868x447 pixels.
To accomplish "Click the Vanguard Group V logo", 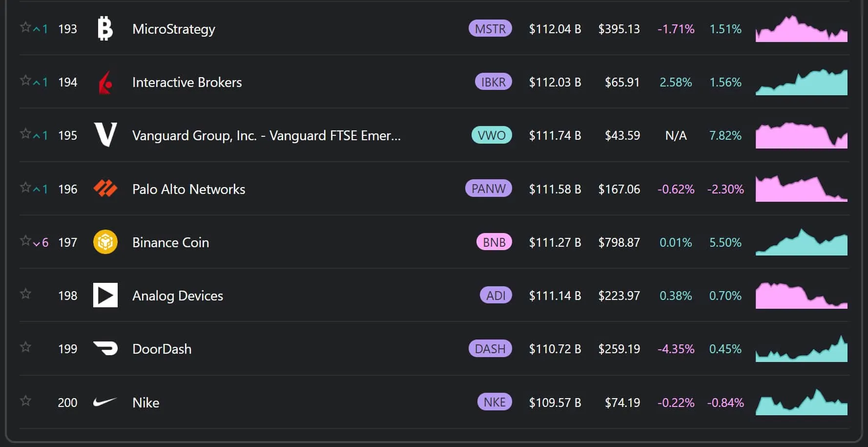I will coord(105,135).
